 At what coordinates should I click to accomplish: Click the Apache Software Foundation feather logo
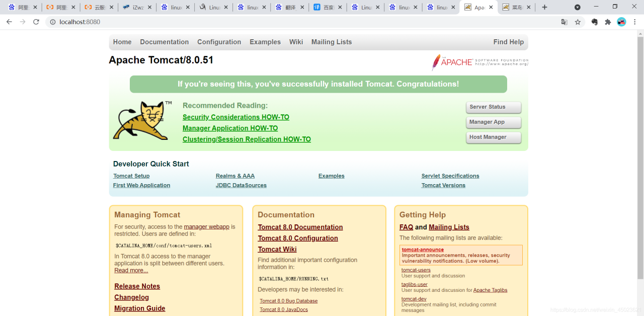(x=480, y=62)
